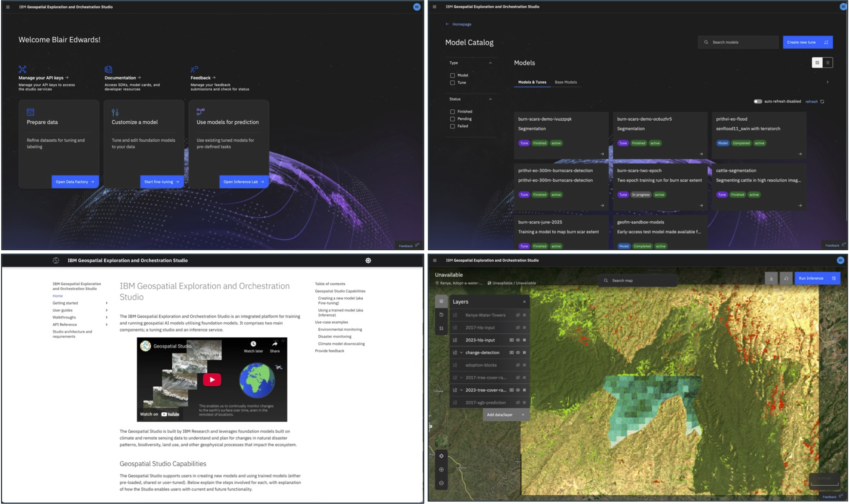Click the zoom out map control
The image size is (849, 504).
tap(441, 483)
